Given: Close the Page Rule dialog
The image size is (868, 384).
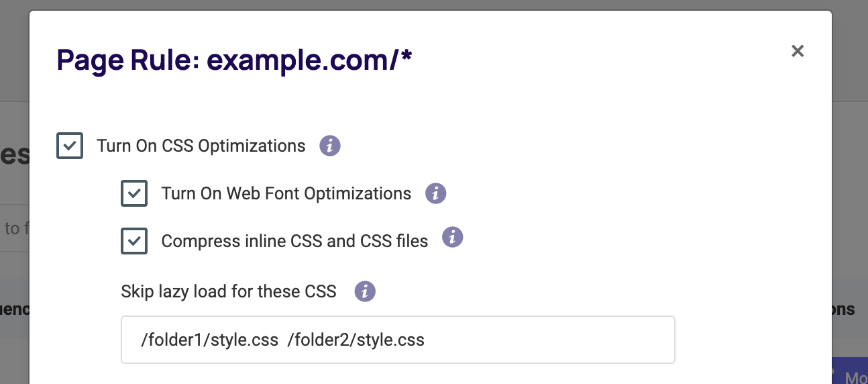Looking at the screenshot, I should 798,51.
